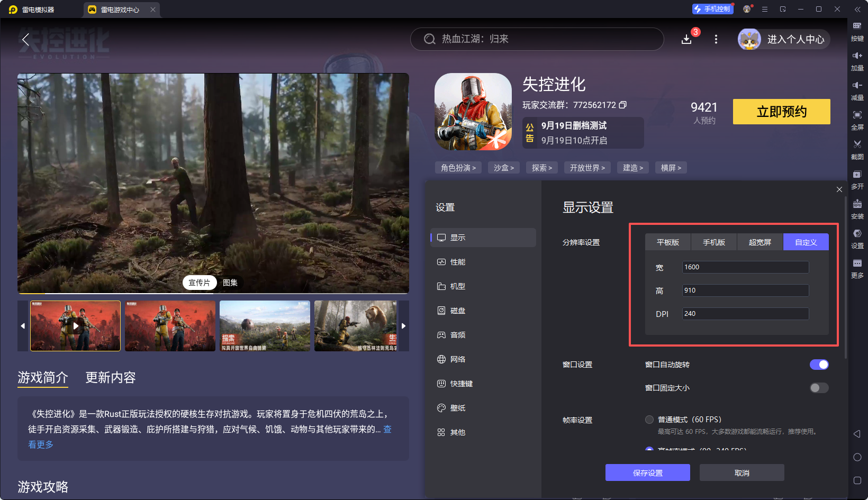Select the 超宽屏 resolution tab
The height and width of the screenshot is (500, 868).
(760, 242)
